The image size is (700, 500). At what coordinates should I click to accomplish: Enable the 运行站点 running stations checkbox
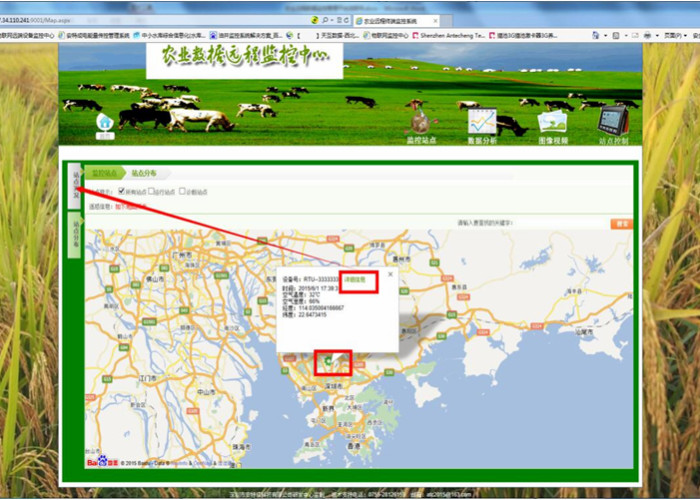151,191
